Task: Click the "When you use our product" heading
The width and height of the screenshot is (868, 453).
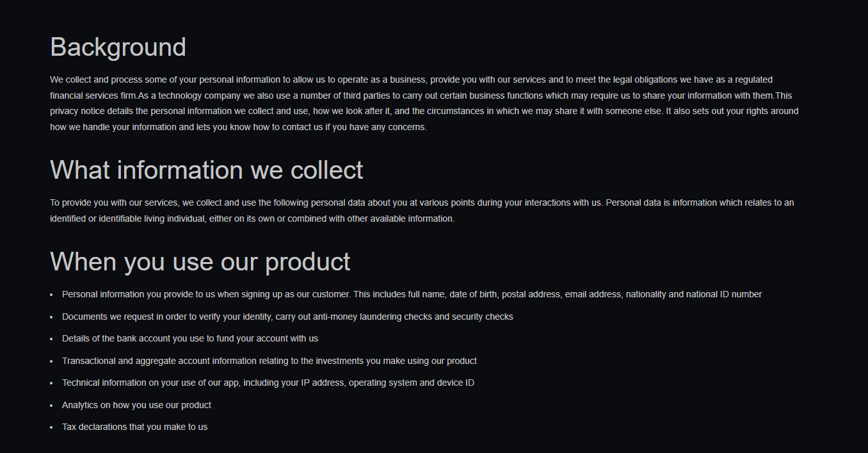Action: (x=200, y=262)
